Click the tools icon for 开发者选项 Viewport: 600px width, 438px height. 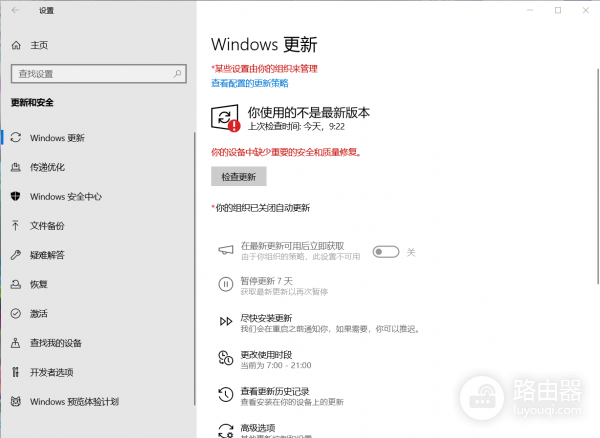(15, 372)
